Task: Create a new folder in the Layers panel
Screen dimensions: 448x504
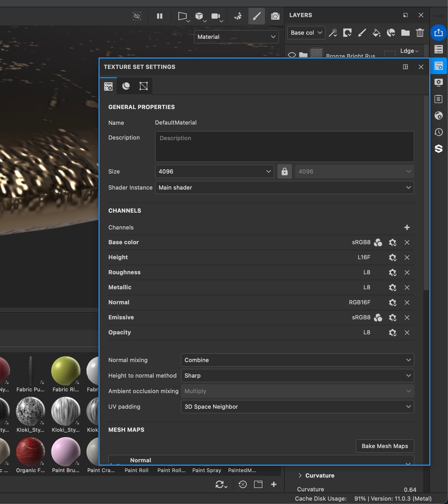Action: [x=405, y=33]
